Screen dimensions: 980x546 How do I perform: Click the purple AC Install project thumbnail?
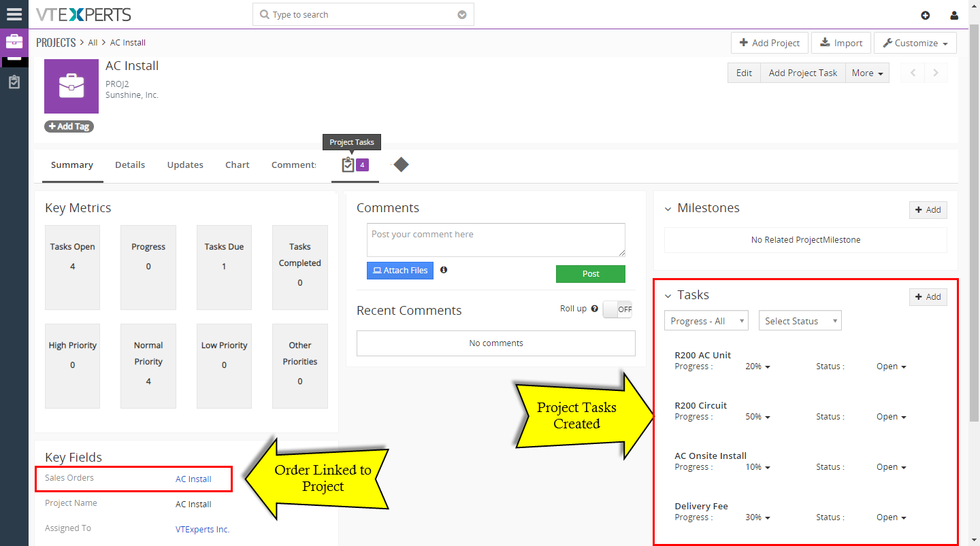[71, 86]
